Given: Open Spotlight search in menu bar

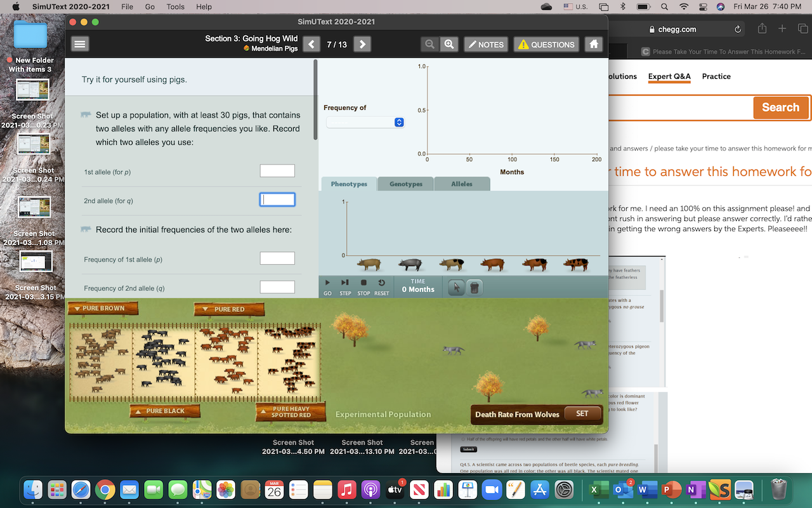Looking at the screenshot, I should (664, 6).
